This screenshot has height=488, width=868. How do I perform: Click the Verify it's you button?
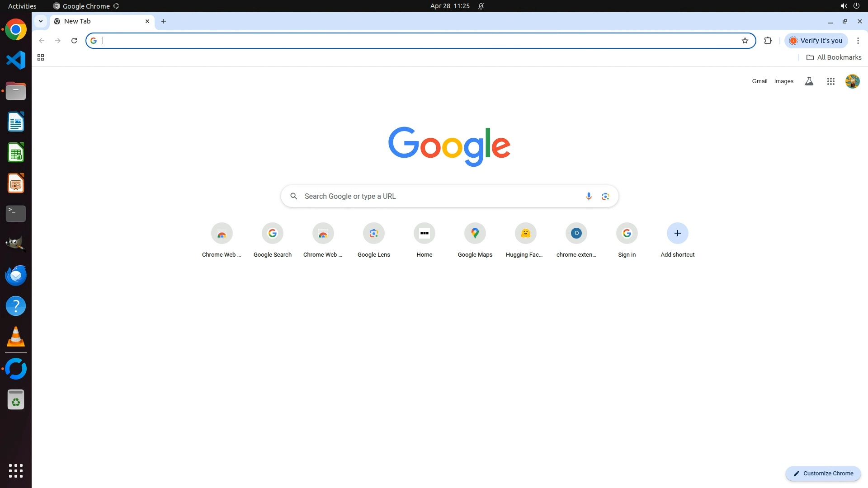coord(816,41)
